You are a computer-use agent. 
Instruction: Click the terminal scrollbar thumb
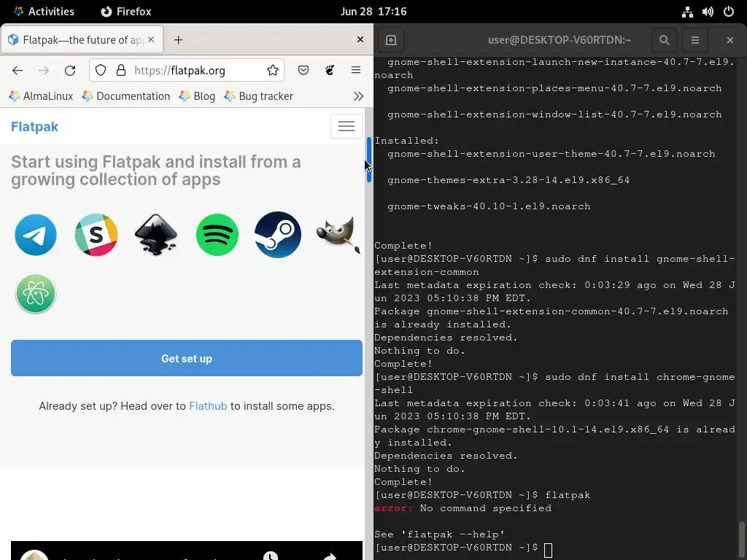741,540
